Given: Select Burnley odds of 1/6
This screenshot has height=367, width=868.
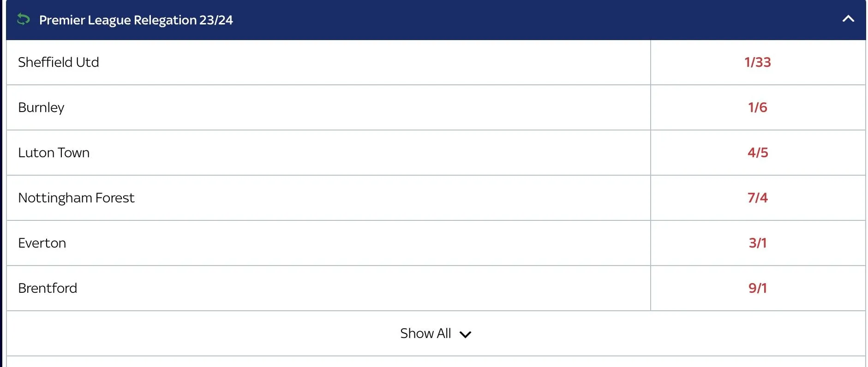Looking at the screenshot, I should tap(757, 107).
